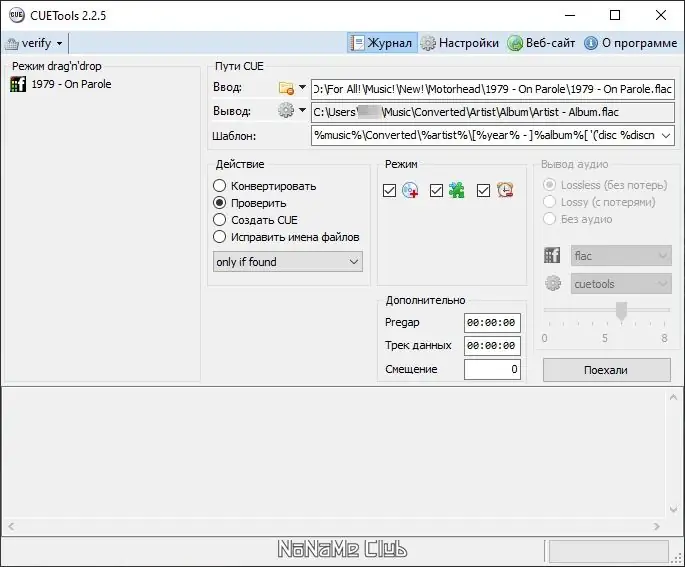The width and height of the screenshot is (685, 567).
Task: Click the CD with plus icon
Action: click(x=410, y=190)
